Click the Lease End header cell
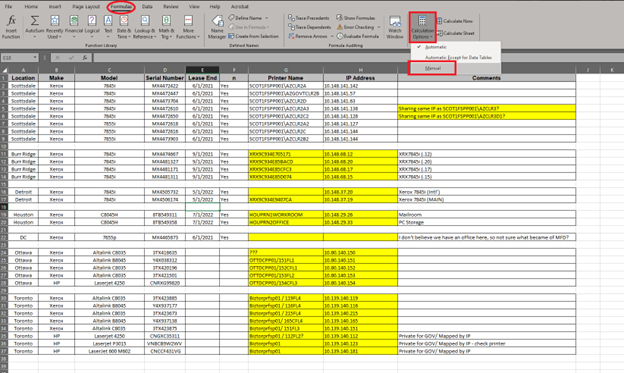Image resolution: width=624 pixels, height=373 pixels. click(202, 78)
